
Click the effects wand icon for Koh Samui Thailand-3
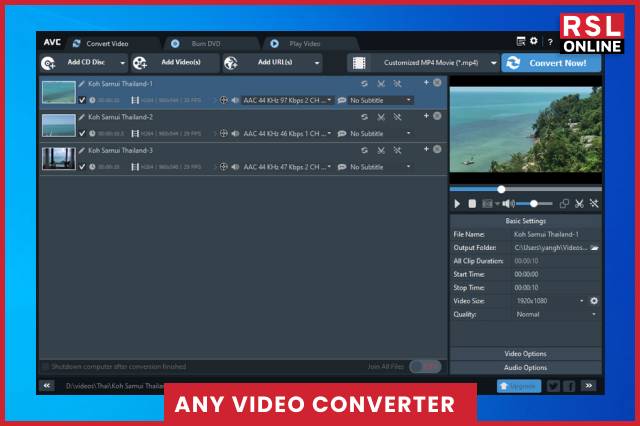[x=397, y=151]
